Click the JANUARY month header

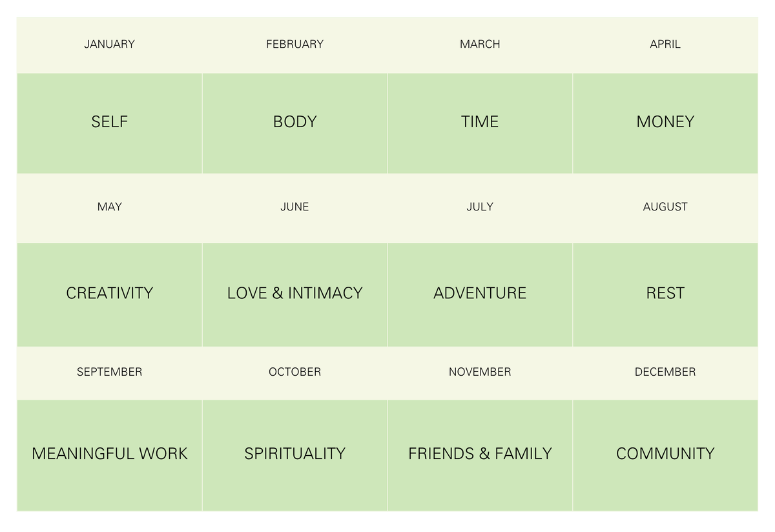[x=109, y=45]
